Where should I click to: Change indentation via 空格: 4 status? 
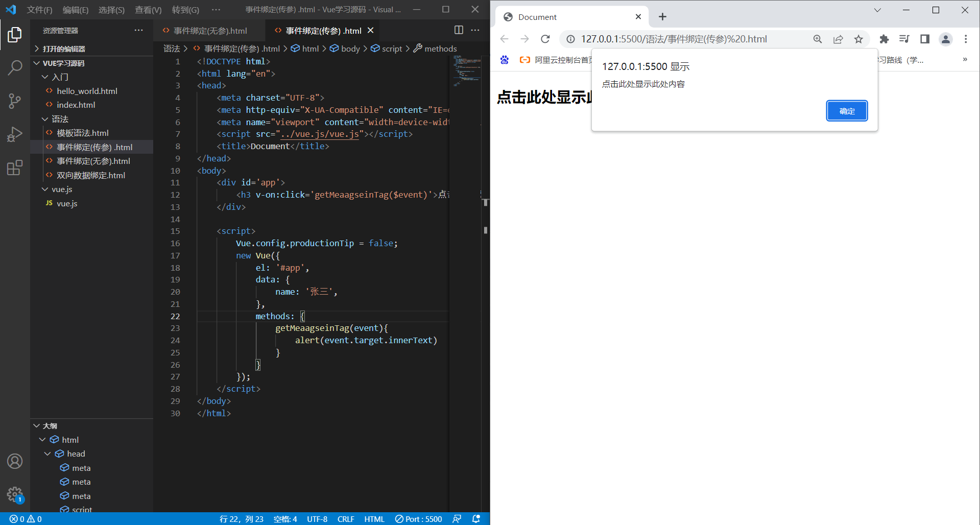pos(285,519)
